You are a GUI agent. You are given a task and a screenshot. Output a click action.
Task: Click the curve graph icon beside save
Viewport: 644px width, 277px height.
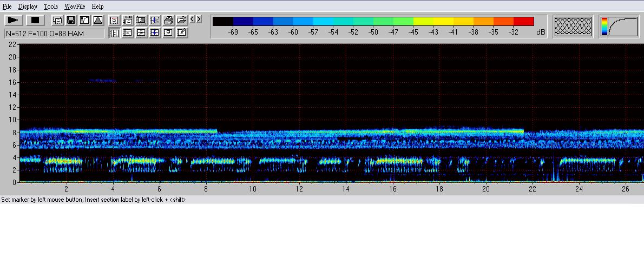84,20
